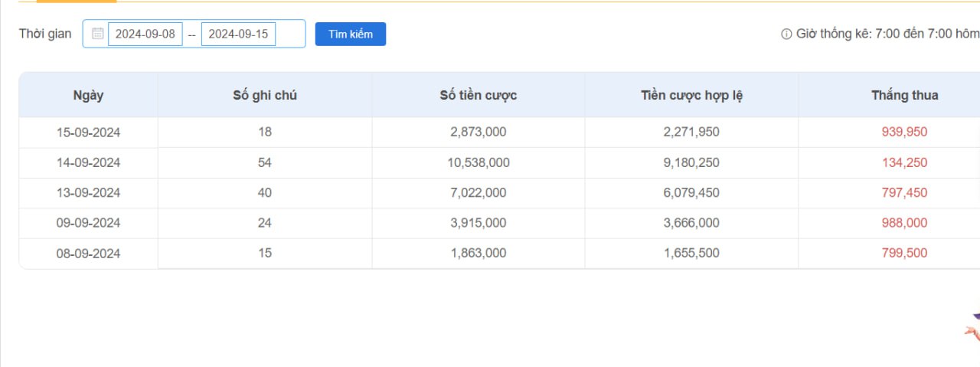Click the Ngày column header

pyautogui.click(x=88, y=95)
